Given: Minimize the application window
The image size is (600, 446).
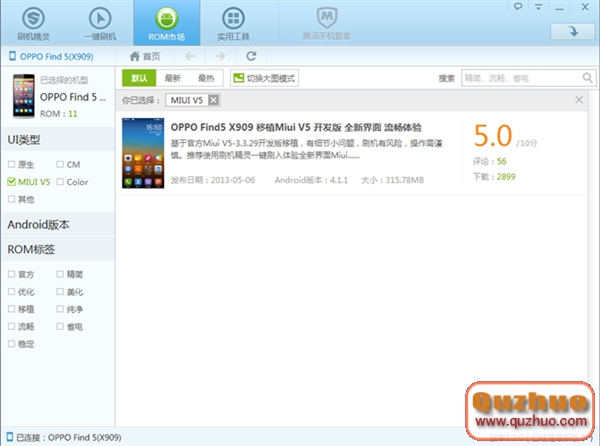Looking at the screenshot, I should click(x=559, y=7).
